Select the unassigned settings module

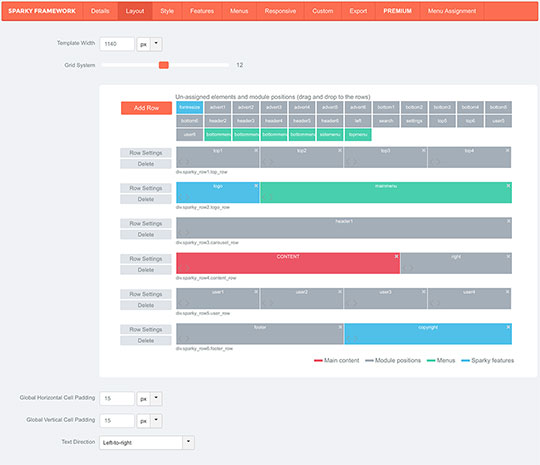coord(414,121)
